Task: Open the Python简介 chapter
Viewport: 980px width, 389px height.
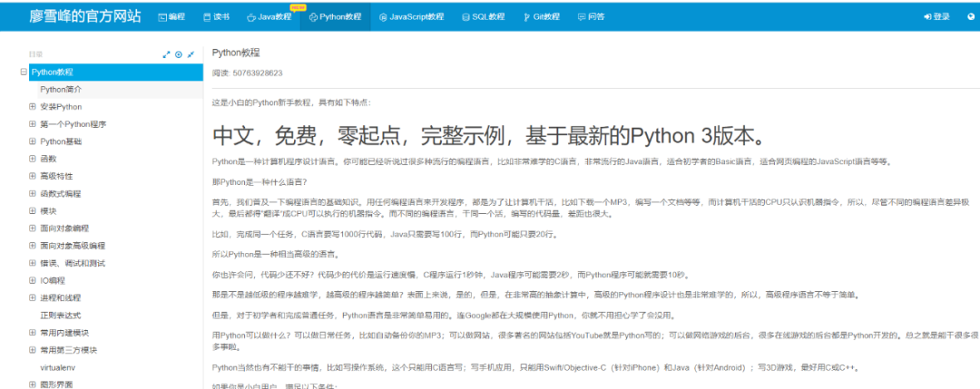Action: coord(61,89)
